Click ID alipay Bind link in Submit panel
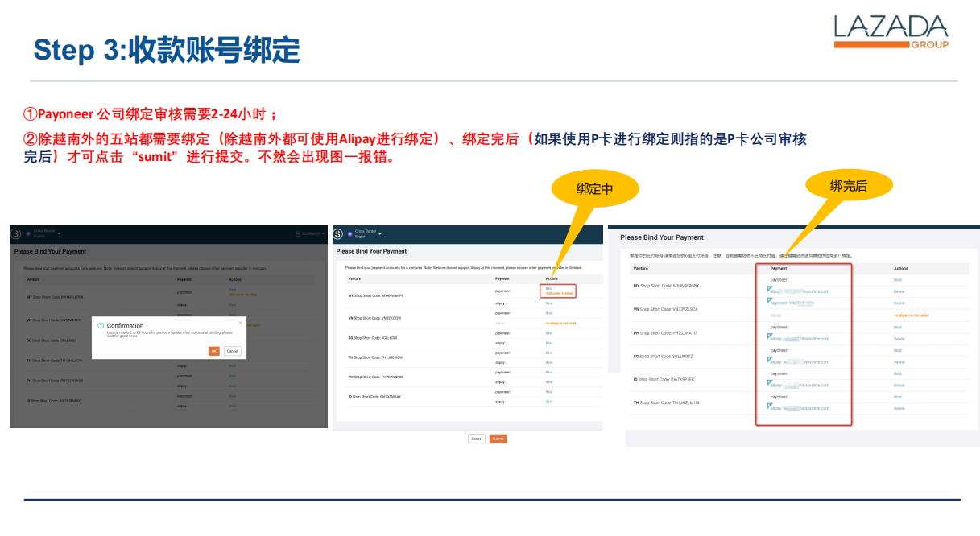 pos(549,401)
